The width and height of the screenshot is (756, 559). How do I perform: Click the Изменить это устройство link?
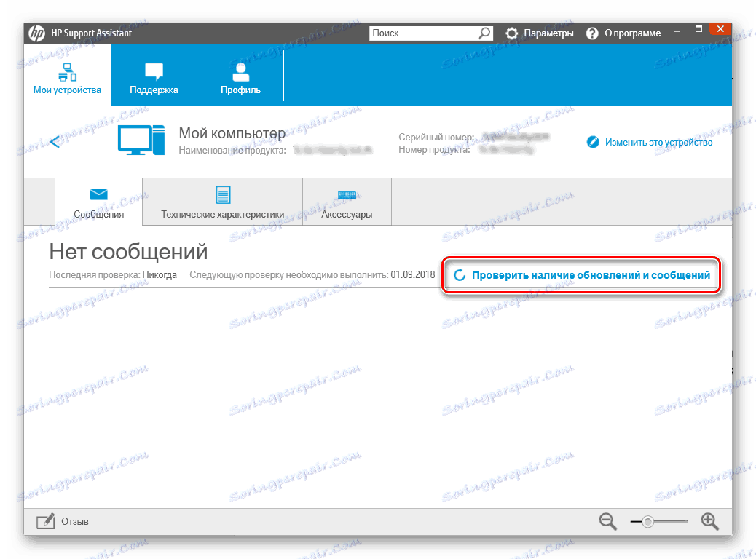tap(658, 142)
